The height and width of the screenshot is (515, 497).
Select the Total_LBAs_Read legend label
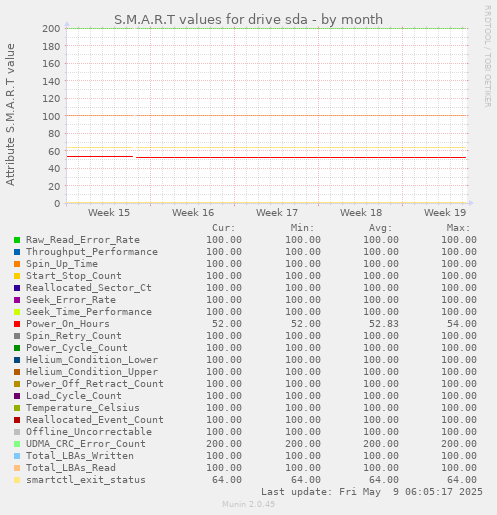click(71, 468)
